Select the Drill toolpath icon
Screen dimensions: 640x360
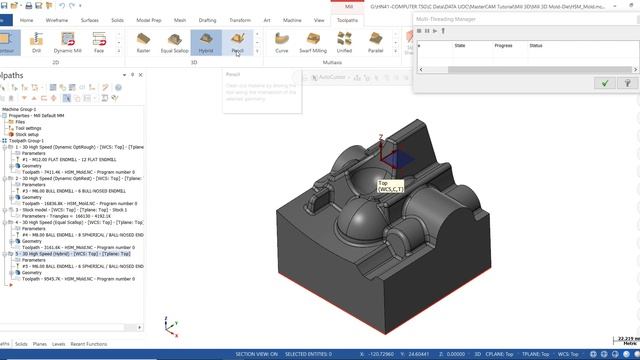pos(36,42)
